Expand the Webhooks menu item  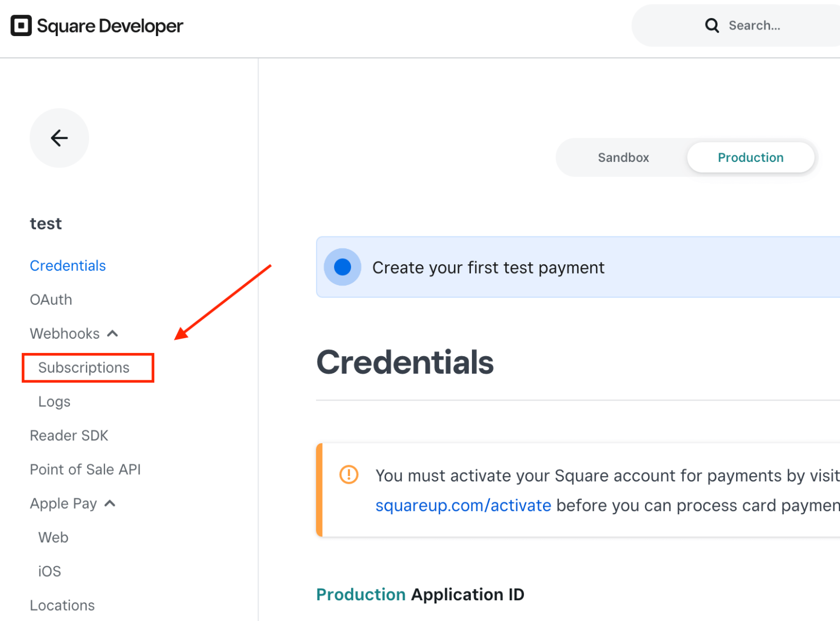(x=65, y=333)
